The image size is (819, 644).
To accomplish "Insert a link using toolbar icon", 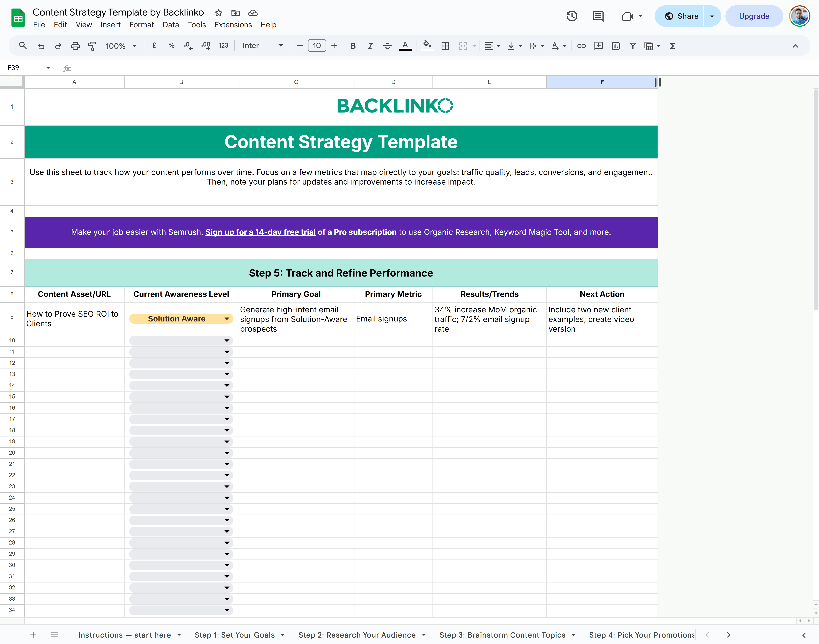I will tap(582, 46).
